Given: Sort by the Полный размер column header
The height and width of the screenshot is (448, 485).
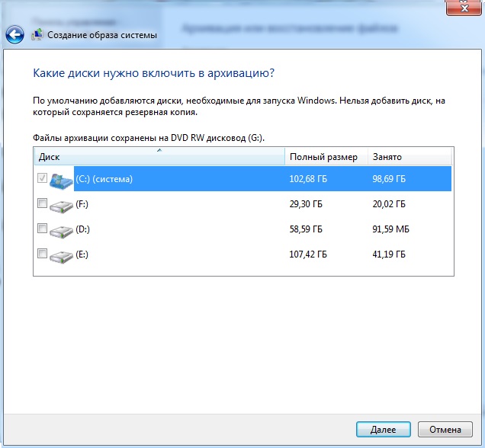Looking at the screenshot, I should 326,156.
